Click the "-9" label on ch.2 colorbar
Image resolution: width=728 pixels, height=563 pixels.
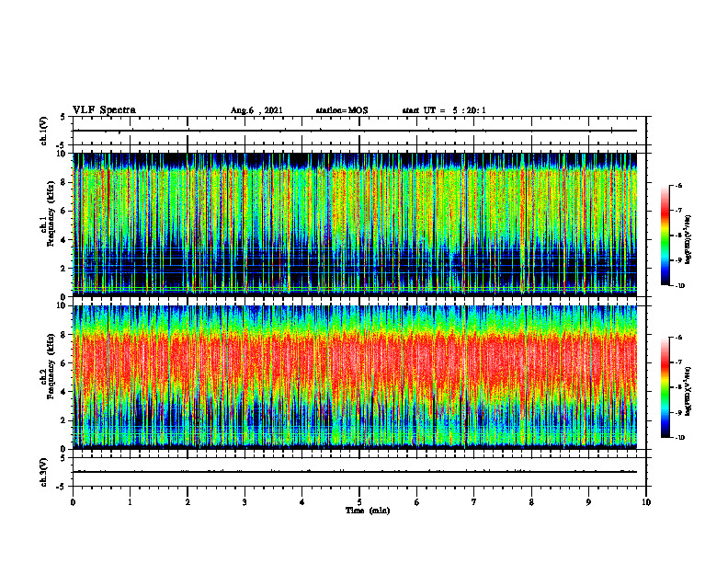coord(678,412)
